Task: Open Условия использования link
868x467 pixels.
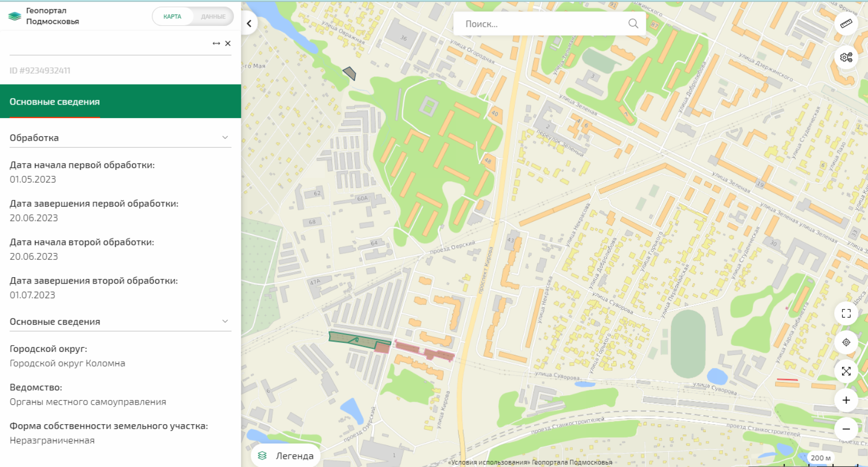Action: (489, 462)
